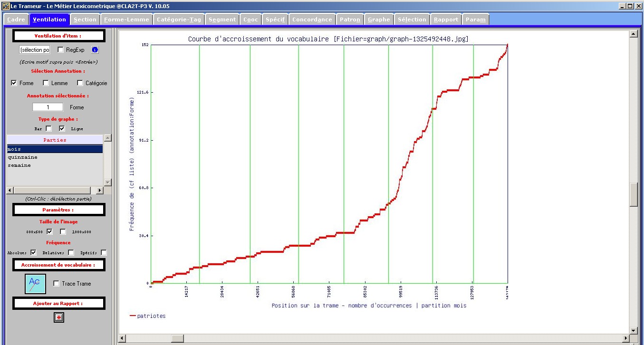Open the Cadre tab
Viewport: 644px width, 345px height.
point(16,19)
